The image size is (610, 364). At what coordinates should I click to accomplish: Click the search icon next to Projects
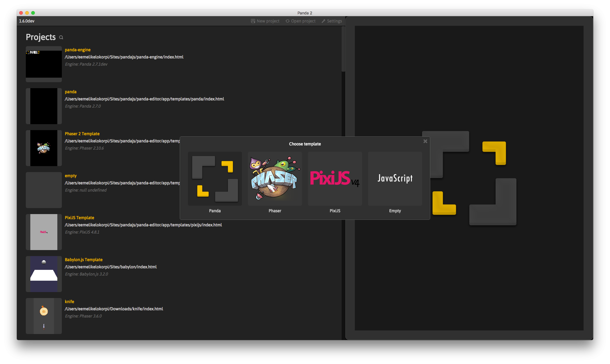[61, 37]
